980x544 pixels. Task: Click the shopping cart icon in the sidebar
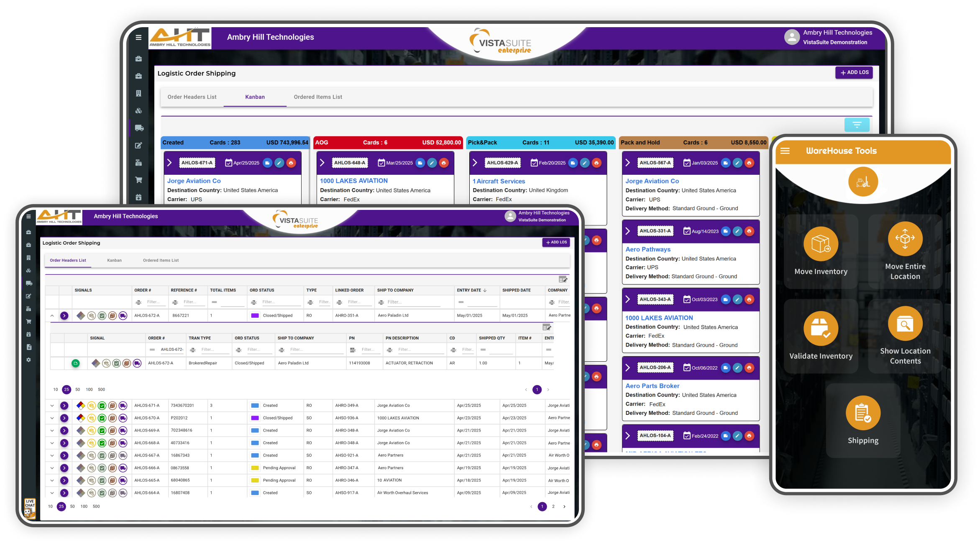pos(28,321)
